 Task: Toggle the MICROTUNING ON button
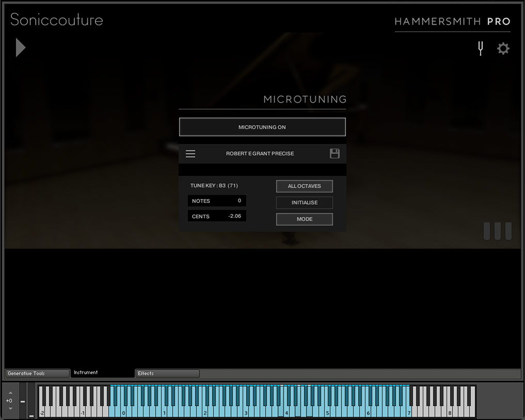(262, 127)
